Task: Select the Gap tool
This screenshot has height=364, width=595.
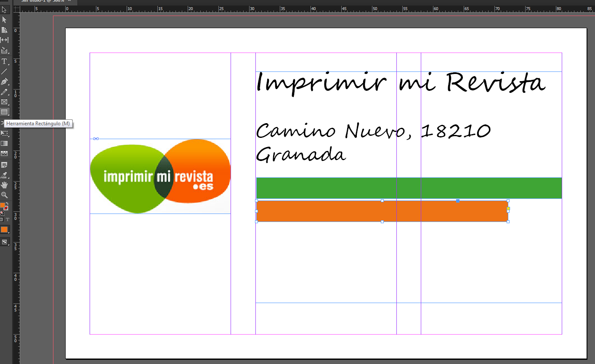Action: (x=4, y=40)
